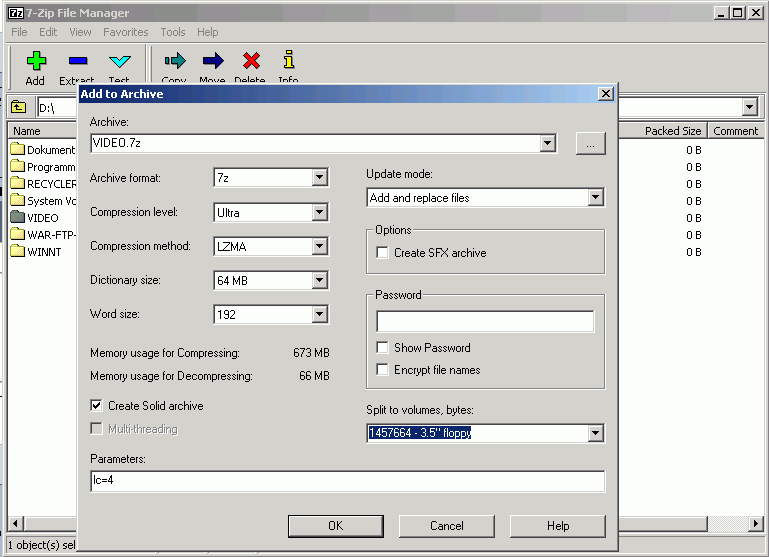Open the File menu
Image resolution: width=769 pixels, height=557 pixels.
pos(19,32)
